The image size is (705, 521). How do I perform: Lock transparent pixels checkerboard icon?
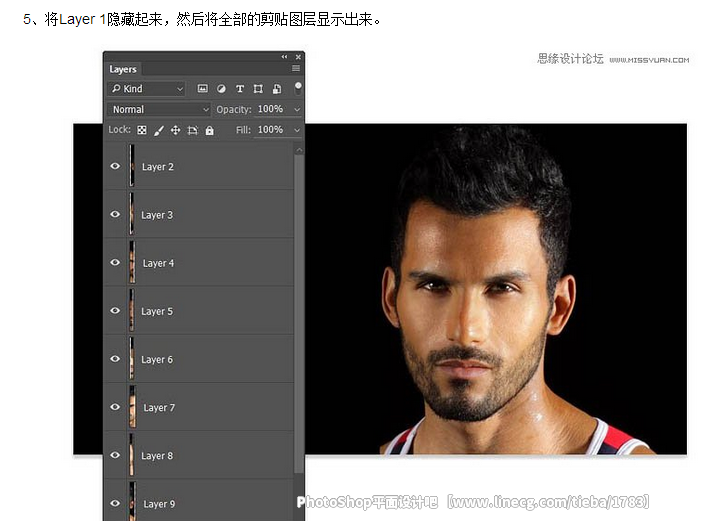142,130
